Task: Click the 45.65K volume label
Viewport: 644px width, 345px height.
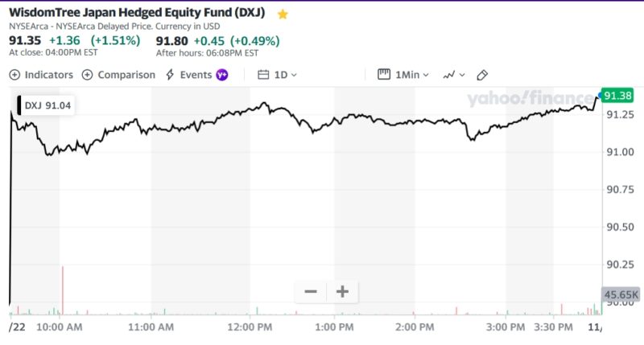Action: pos(621,295)
